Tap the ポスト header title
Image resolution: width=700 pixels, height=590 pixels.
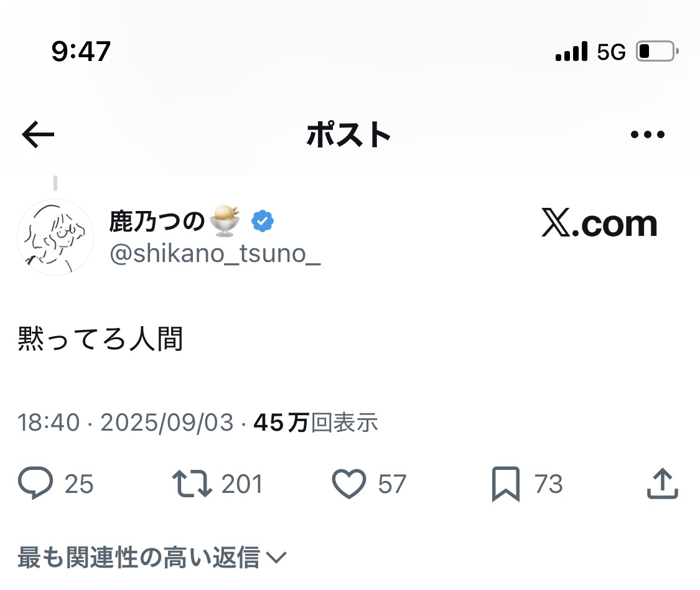(348, 134)
